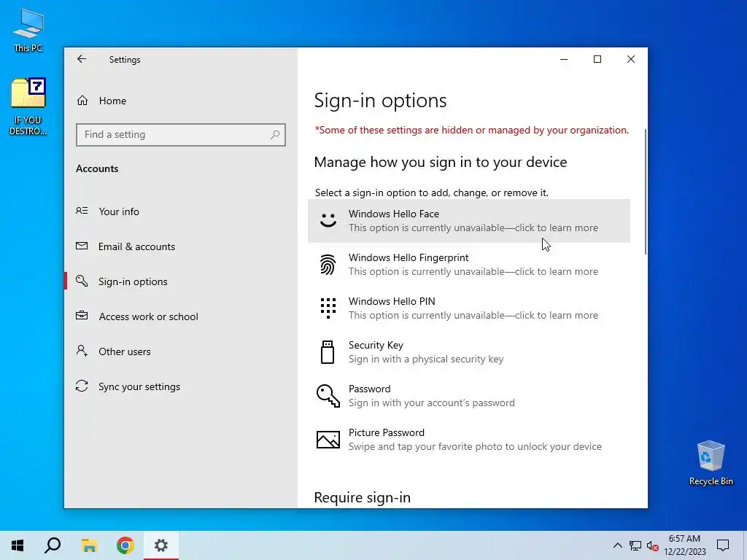Click the Email & accounts envelope icon

coord(82,246)
